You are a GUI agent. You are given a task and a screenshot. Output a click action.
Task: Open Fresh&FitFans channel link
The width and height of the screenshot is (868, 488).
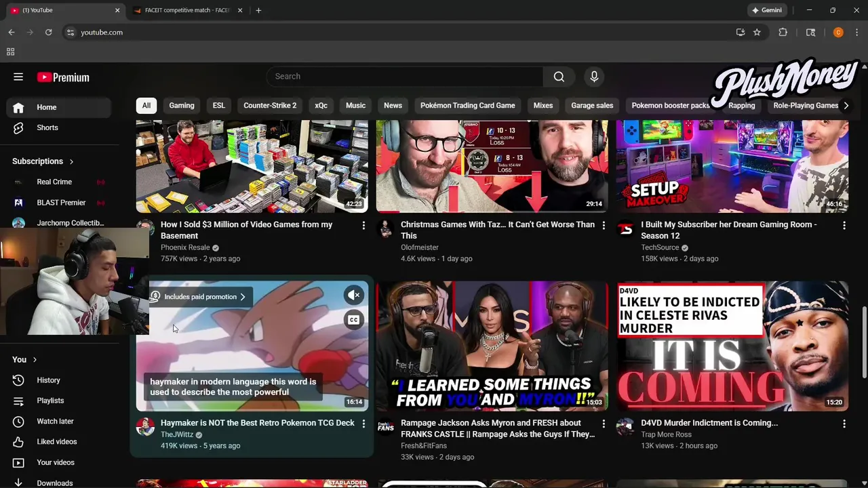click(x=424, y=446)
